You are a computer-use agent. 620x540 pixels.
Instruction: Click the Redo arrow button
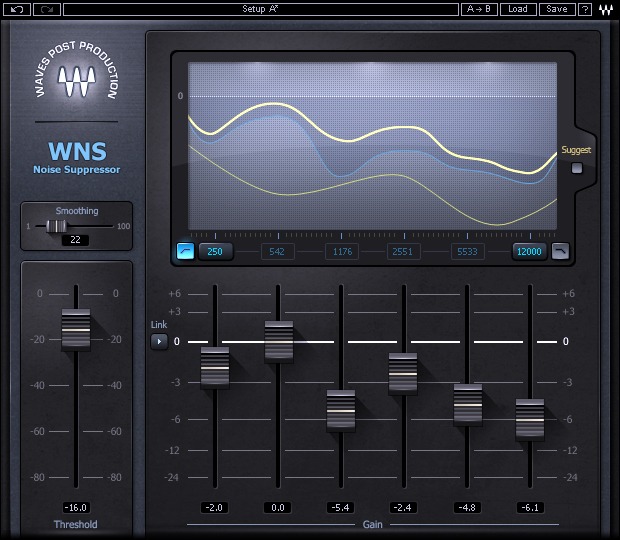(47, 9)
